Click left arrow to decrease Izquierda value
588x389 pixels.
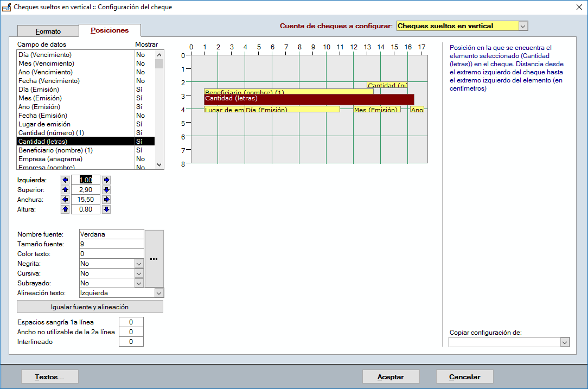(x=66, y=180)
